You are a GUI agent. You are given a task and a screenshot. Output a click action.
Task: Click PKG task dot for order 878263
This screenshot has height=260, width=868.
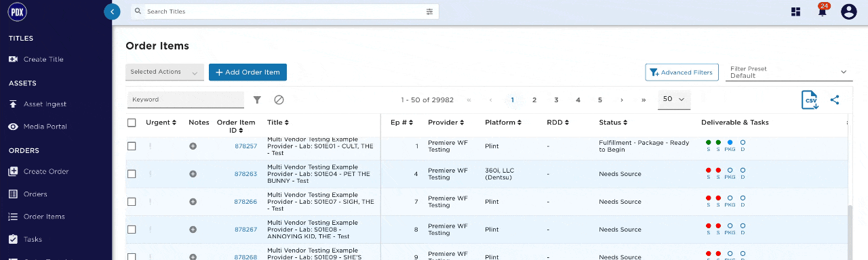(730, 170)
